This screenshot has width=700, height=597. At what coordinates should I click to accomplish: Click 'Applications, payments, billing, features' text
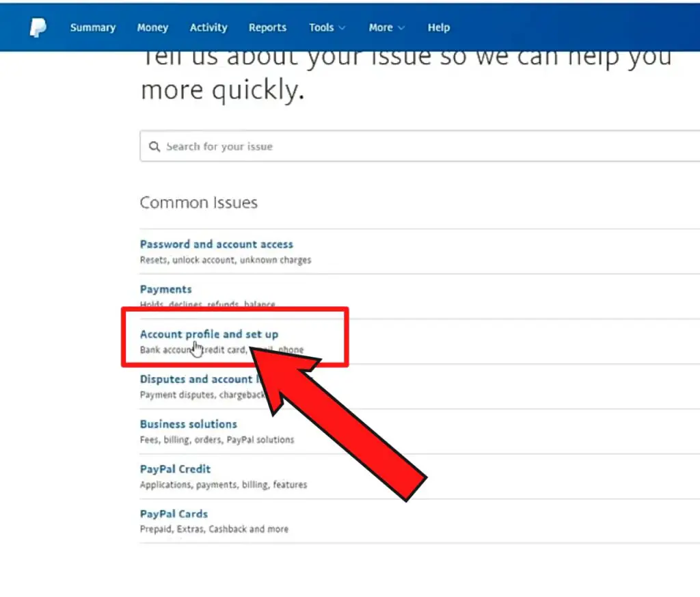224,485
